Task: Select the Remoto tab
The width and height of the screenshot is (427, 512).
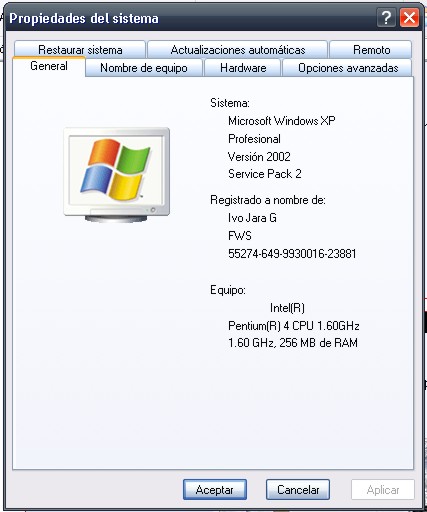Action: [x=371, y=50]
